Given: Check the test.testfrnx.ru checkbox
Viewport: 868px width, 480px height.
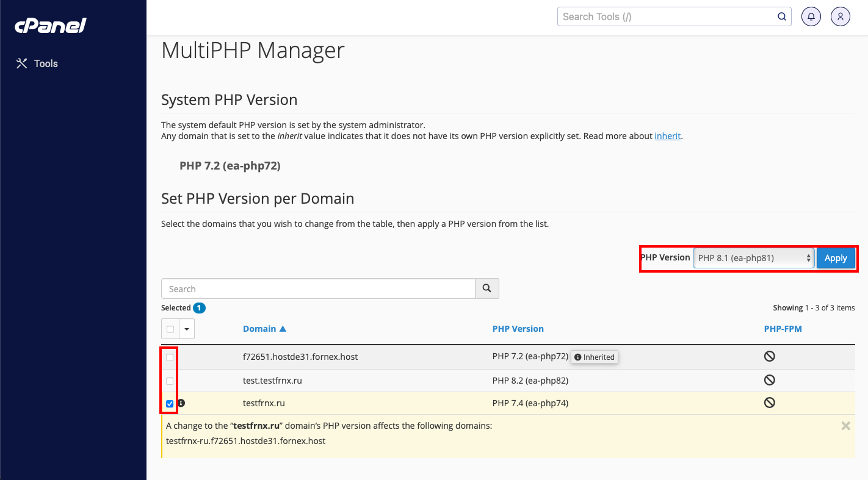Looking at the screenshot, I should [x=170, y=381].
